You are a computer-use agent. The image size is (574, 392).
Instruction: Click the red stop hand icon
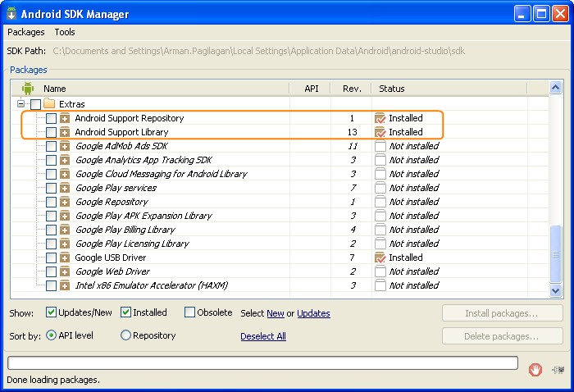(535, 370)
